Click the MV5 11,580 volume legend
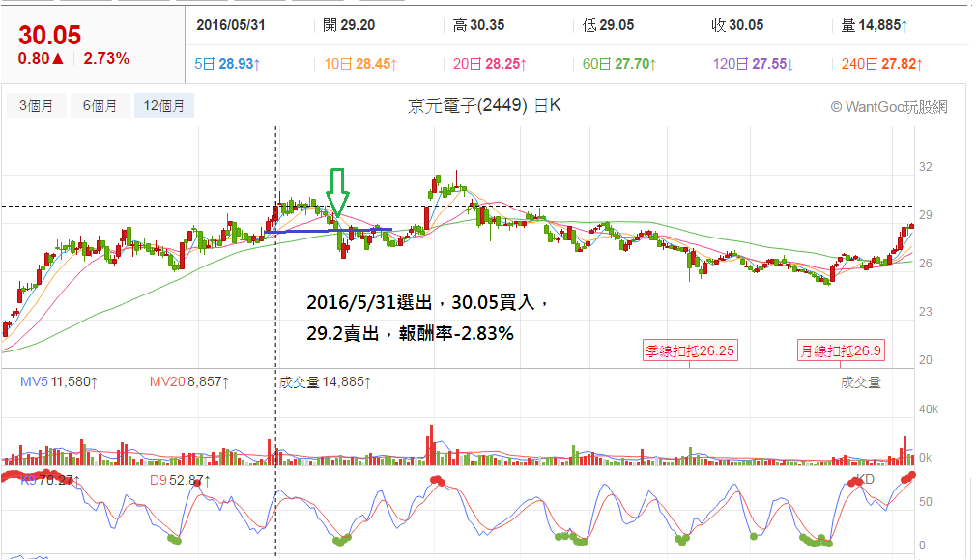The width and height of the screenshot is (976, 560). [59, 382]
